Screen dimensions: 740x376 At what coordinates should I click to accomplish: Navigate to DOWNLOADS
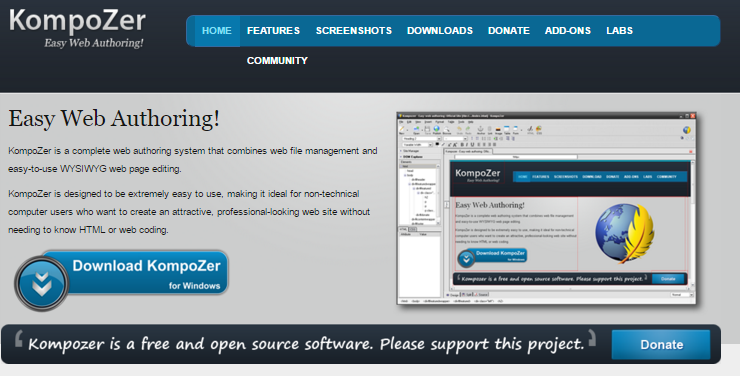point(440,31)
